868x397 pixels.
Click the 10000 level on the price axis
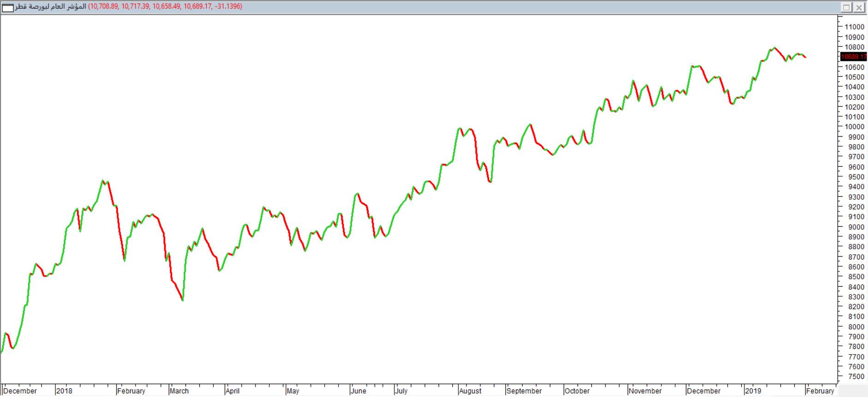click(x=854, y=127)
